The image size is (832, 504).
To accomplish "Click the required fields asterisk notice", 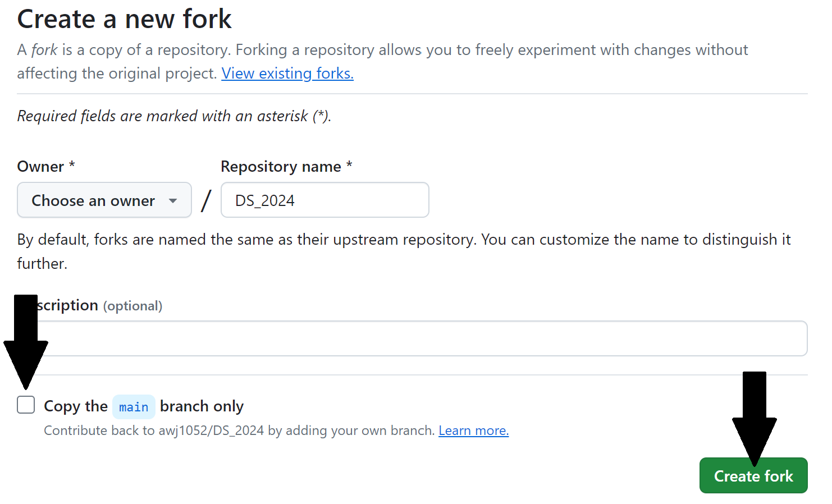I will tap(174, 116).
